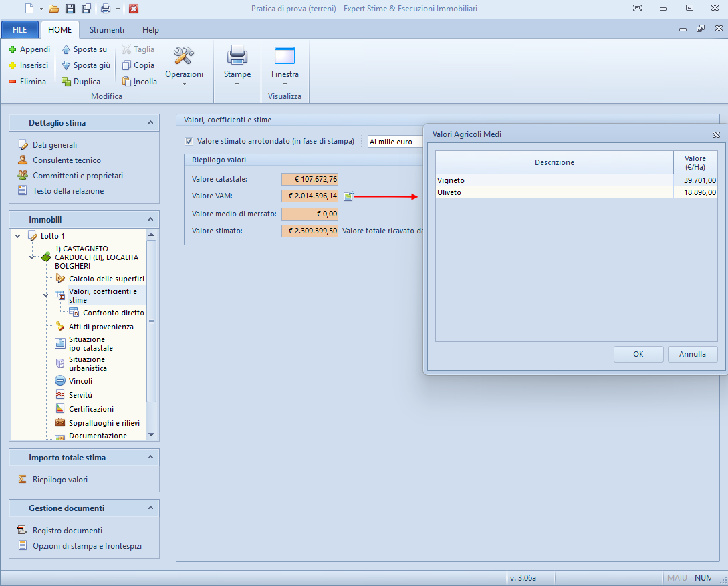Collapse the Lotto 1 tree node
The height and width of the screenshot is (586, 728).
[x=18, y=236]
